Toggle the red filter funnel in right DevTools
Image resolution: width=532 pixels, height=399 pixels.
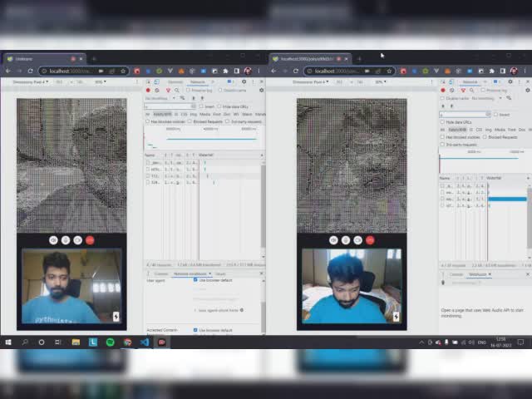(x=463, y=91)
